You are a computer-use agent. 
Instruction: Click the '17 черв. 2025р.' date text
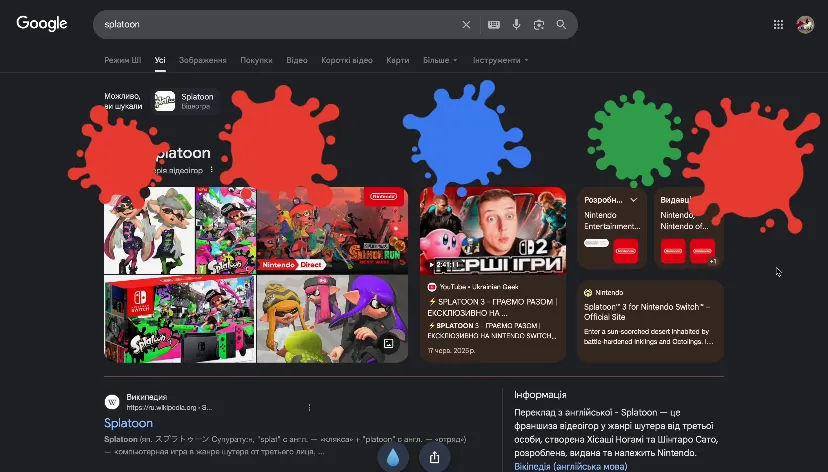coord(451,351)
